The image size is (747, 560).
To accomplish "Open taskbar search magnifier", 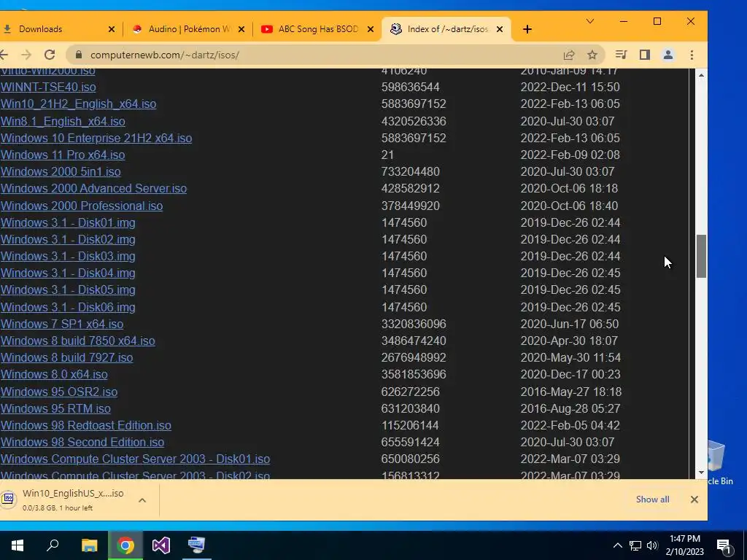I will tap(53, 545).
